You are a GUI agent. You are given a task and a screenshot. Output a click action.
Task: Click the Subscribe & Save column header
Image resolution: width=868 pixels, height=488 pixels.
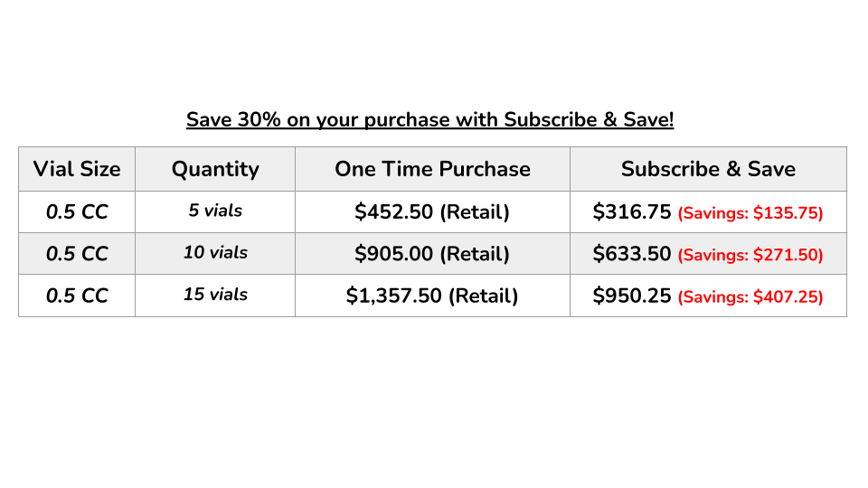[708, 169]
